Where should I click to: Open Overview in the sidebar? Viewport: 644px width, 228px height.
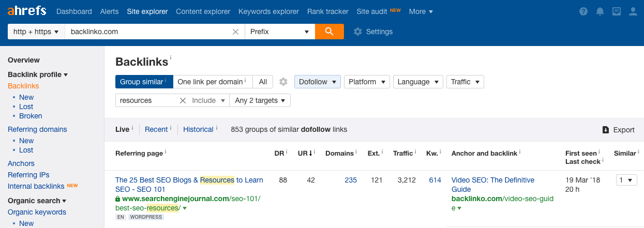pos(24,60)
